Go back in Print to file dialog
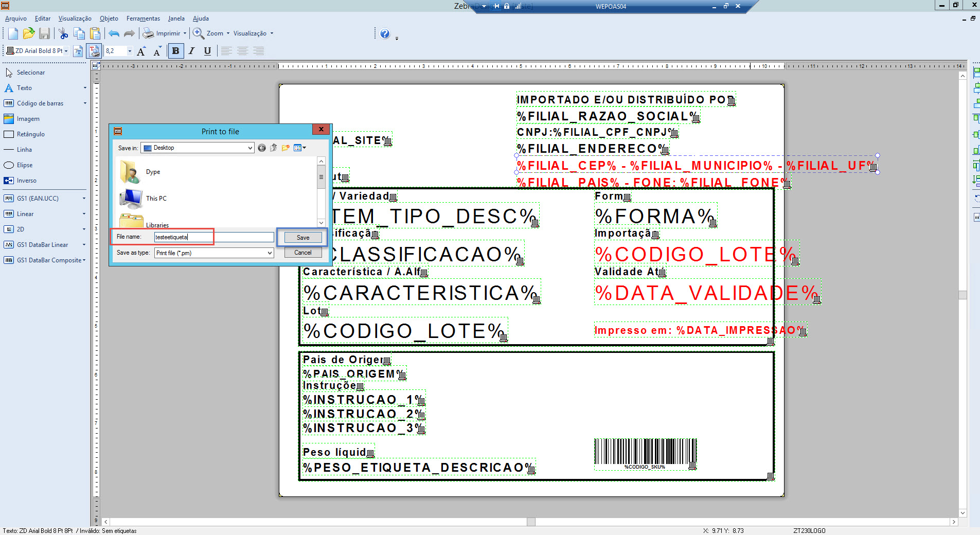This screenshot has width=980, height=535. pyautogui.click(x=262, y=148)
